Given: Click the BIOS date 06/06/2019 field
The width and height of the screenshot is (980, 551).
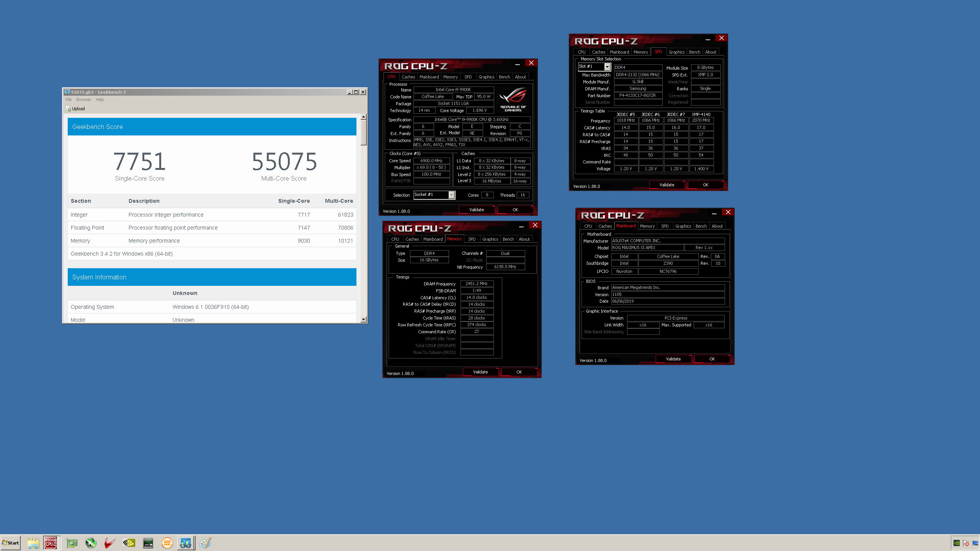Looking at the screenshot, I should pyautogui.click(x=668, y=301).
